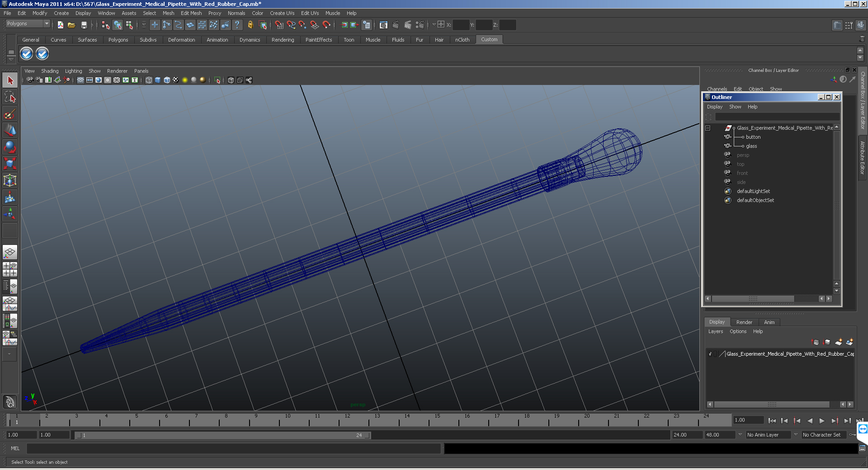Click the help question mark mask icon
Viewport: 868px width, 470px height.
pos(237,25)
